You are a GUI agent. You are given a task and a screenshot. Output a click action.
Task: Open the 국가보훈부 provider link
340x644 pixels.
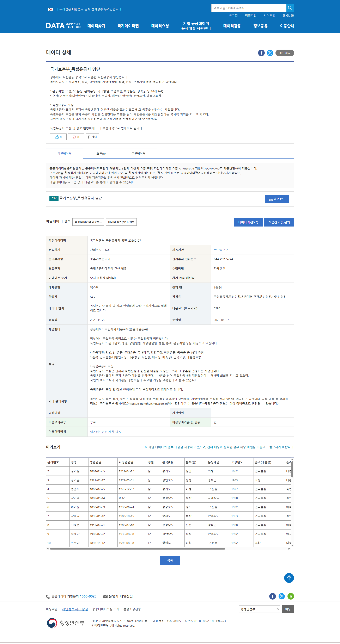(x=221, y=250)
